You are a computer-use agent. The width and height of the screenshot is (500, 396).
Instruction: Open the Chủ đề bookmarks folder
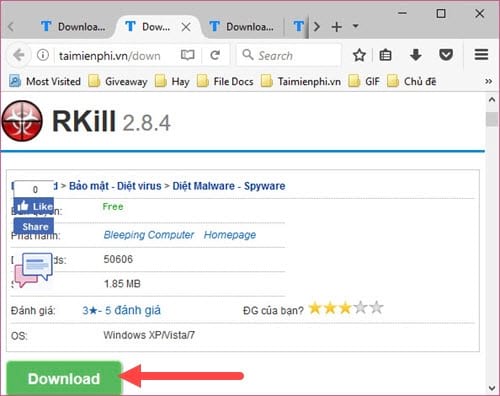(412, 81)
